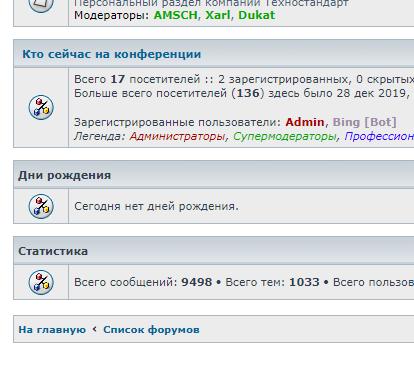The width and height of the screenshot is (414, 379).
Task: Select the text 'Сегодня нет дней рождения.'
Action: (156, 206)
